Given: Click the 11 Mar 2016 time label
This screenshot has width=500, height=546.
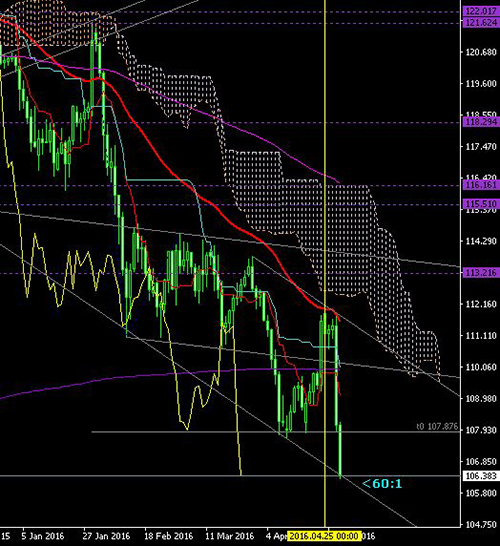Looking at the screenshot, I should 229,536.
